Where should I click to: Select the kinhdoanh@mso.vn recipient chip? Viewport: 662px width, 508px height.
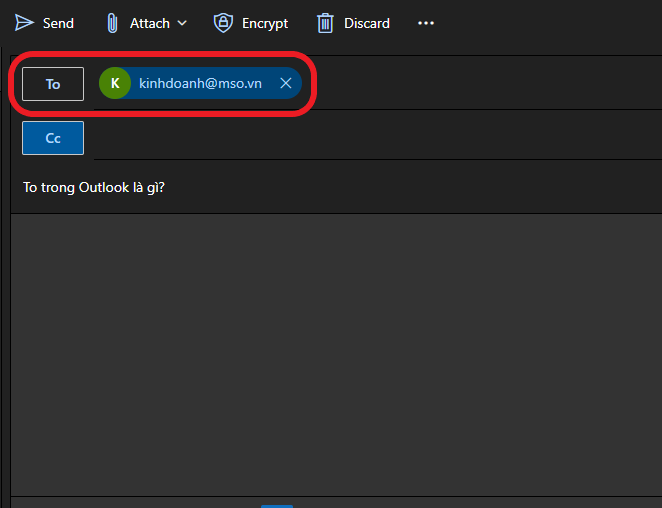pyautogui.click(x=200, y=83)
